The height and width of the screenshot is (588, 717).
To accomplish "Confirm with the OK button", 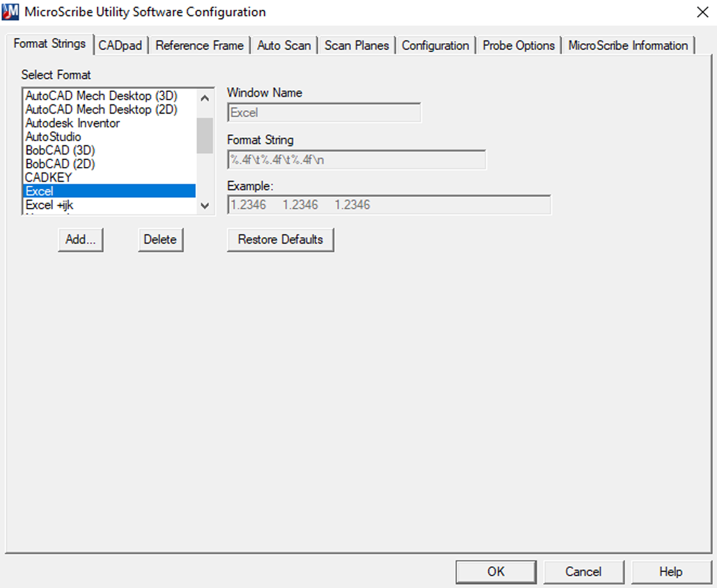I will pos(496,571).
